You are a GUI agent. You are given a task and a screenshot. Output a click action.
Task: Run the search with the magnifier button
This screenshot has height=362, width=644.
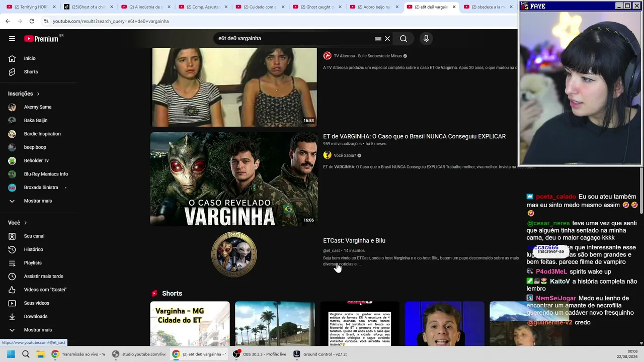pos(404,39)
